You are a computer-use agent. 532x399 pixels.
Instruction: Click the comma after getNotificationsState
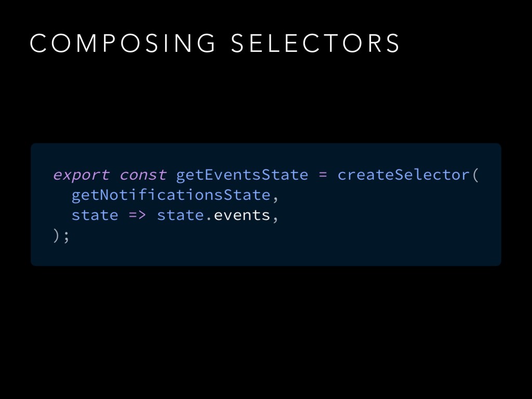click(x=274, y=197)
